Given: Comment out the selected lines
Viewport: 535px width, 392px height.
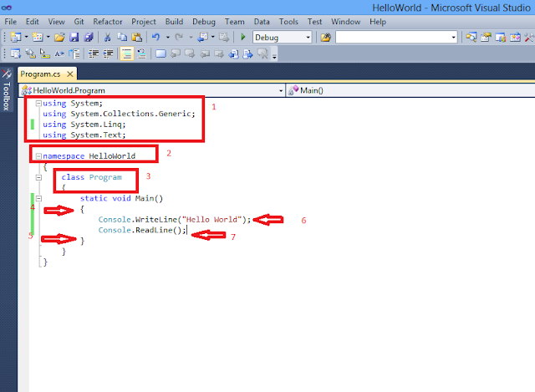Looking at the screenshot, I should coord(126,53).
